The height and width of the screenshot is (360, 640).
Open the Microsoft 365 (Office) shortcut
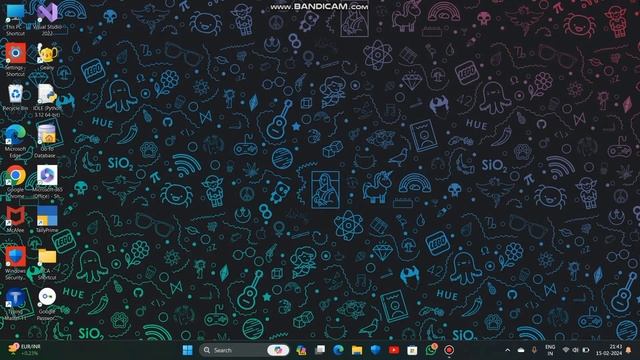coord(47,182)
